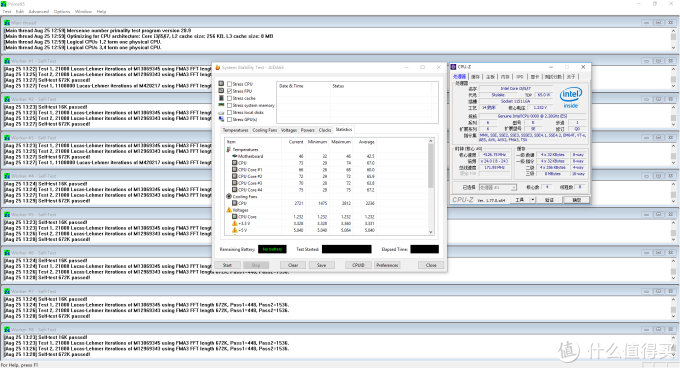Click the Save button in AIDA64
The image size is (680, 368).
pyautogui.click(x=321, y=265)
